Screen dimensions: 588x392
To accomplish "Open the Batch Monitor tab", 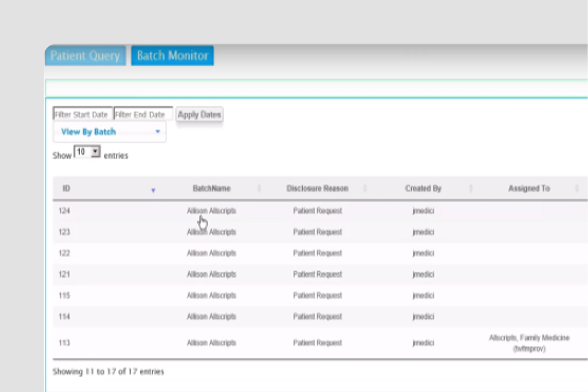I will [173, 56].
